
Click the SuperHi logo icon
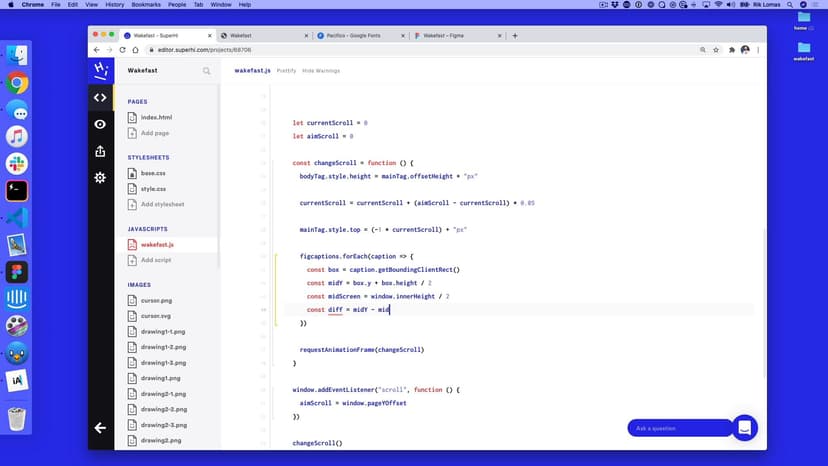(100, 70)
